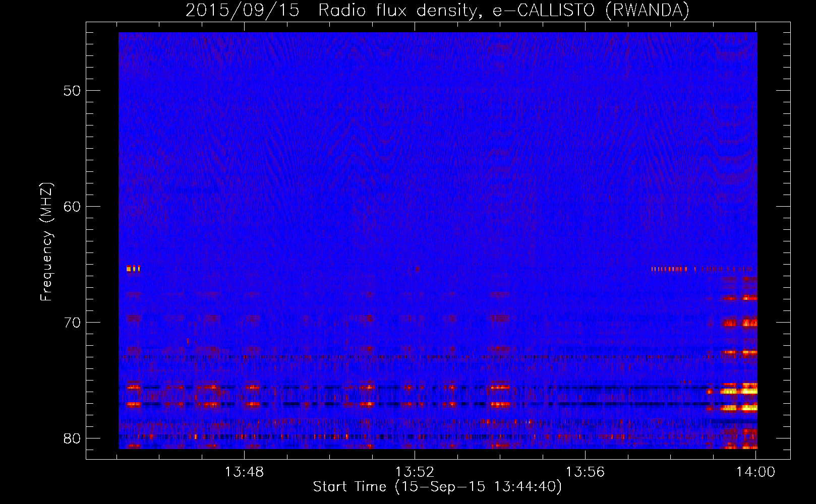Image resolution: width=816 pixels, height=504 pixels.
Task: Click the 14:00 time tick label
Action: (755, 472)
